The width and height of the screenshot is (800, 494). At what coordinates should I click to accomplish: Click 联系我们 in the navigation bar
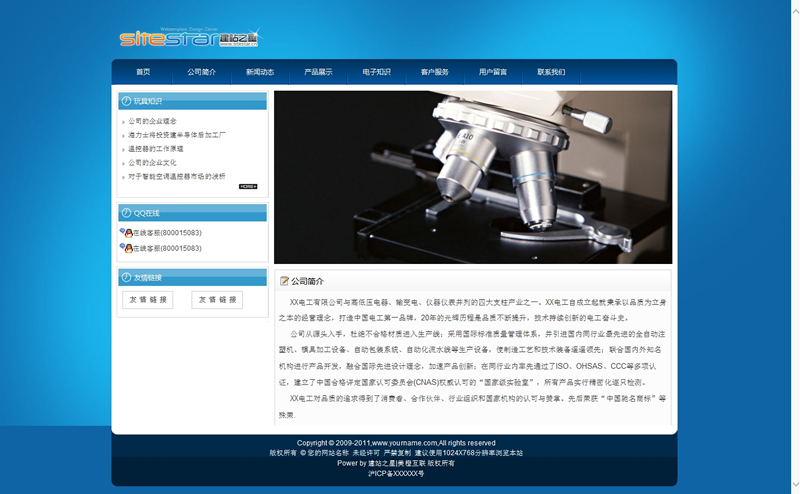(551, 72)
